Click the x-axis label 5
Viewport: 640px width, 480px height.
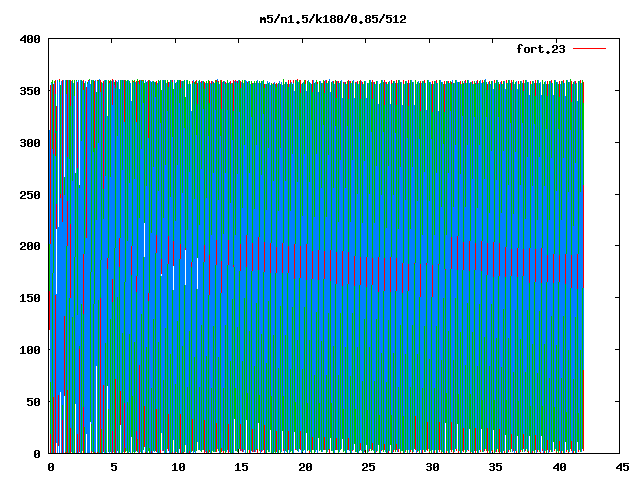click(114, 467)
